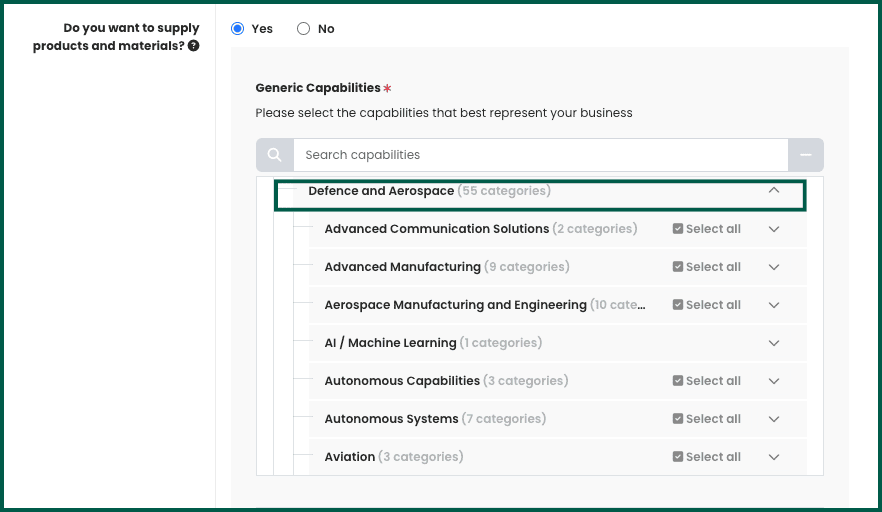Check Select all for Aerospace Manufacturing
This screenshot has height=512, width=882.
(x=678, y=305)
